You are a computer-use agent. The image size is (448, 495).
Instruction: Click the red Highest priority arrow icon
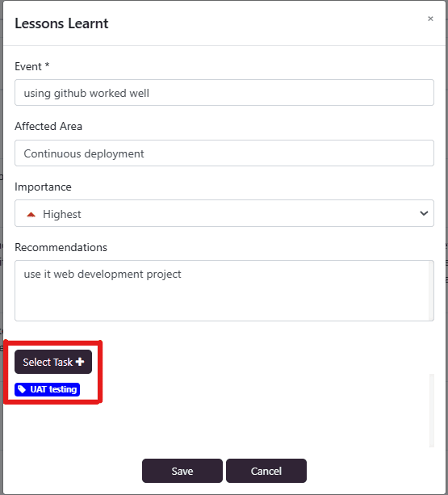pos(31,215)
